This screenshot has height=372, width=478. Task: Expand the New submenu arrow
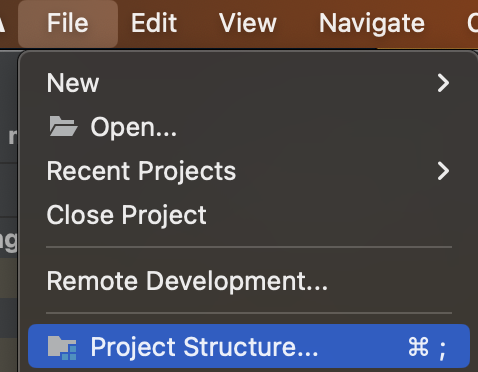(443, 83)
